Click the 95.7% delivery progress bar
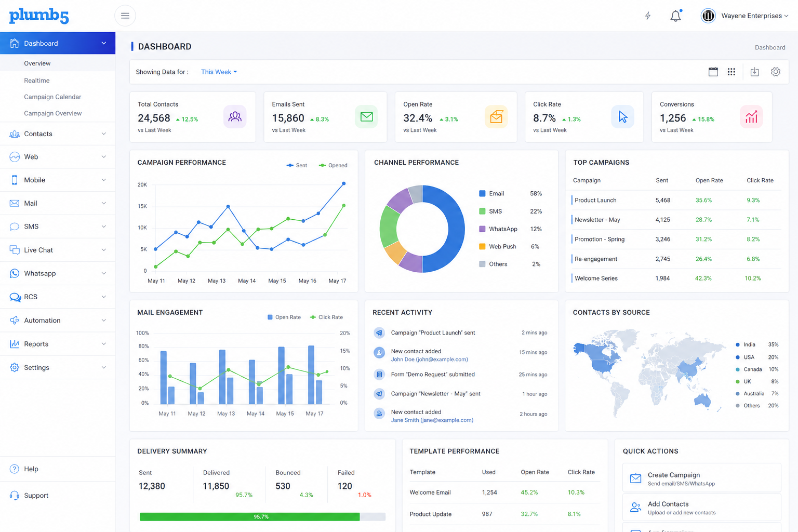Screen dimensions: 798x532 click(262, 517)
